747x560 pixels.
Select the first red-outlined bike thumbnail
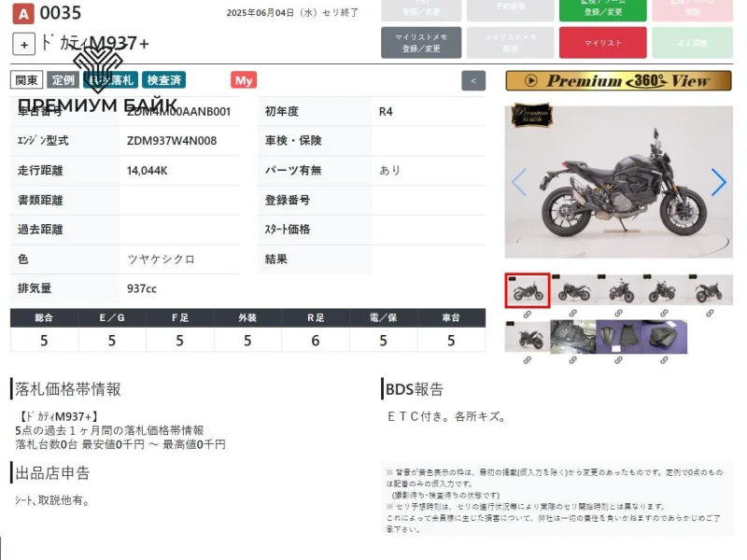pos(528,290)
